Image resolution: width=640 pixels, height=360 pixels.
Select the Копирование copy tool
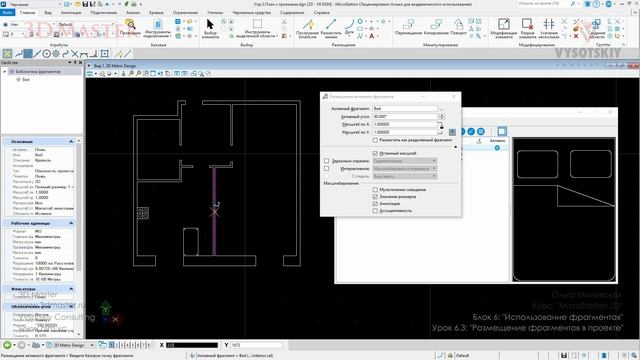coord(436,27)
